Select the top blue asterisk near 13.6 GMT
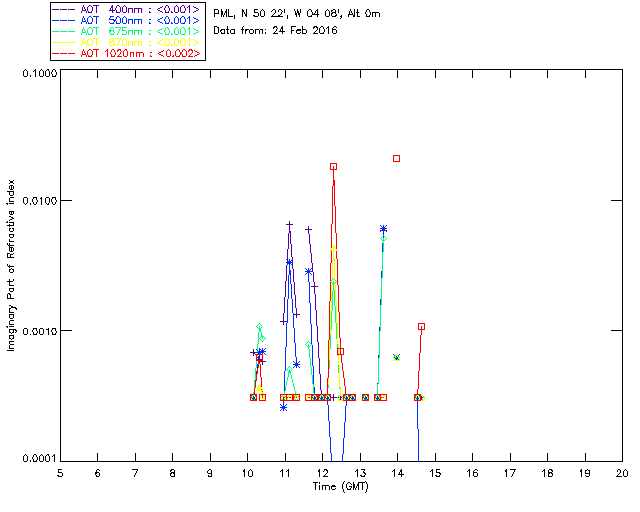The image size is (640, 512). click(383, 229)
